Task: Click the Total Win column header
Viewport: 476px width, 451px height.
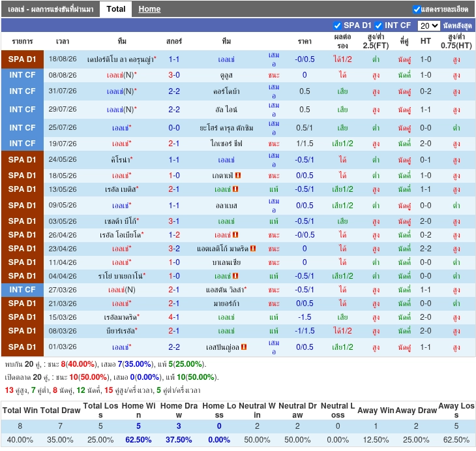Action: (20, 411)
